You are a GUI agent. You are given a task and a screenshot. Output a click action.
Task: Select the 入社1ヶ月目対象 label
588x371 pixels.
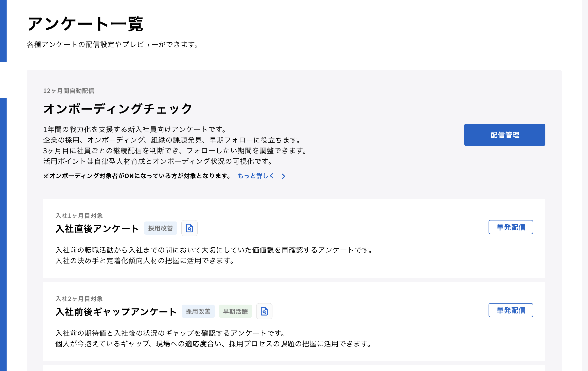tap(79, 216)
